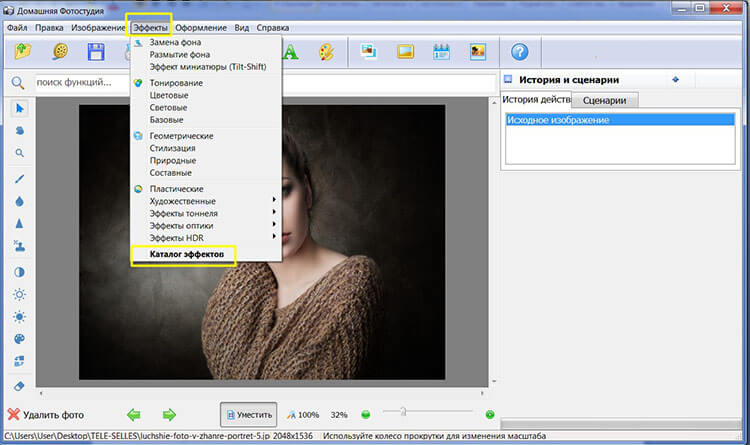Switch to the Сценарии tab
Image resolution: width=750 pixels, height=445 pixels.
click(603, 100)
